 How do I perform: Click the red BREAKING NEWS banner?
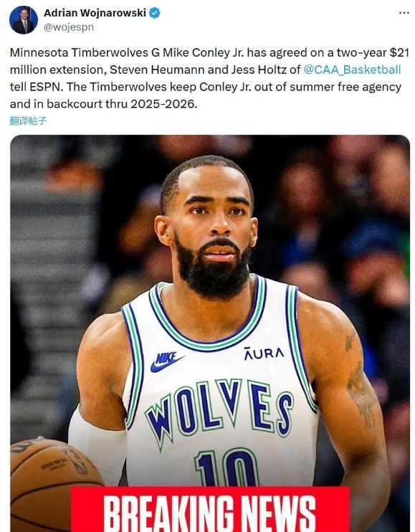click(210, 510)
